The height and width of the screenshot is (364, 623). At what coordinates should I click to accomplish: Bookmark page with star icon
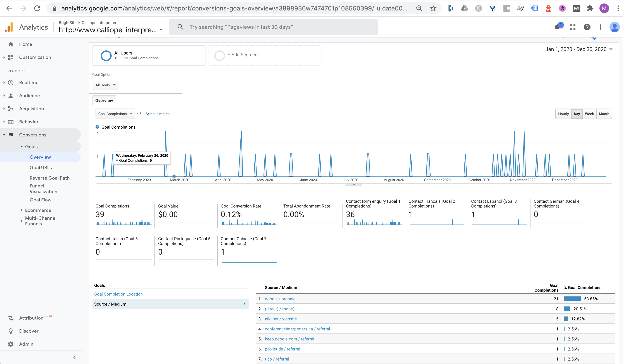click(x=433, y=9)
